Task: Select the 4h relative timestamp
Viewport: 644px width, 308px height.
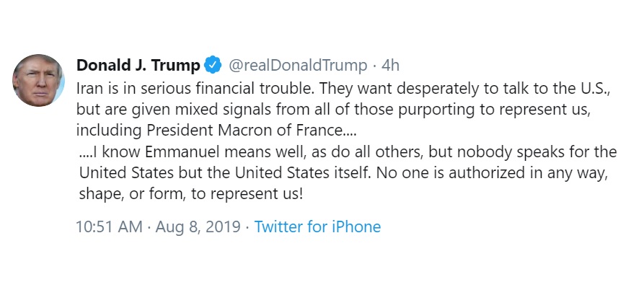Action: 390,66
